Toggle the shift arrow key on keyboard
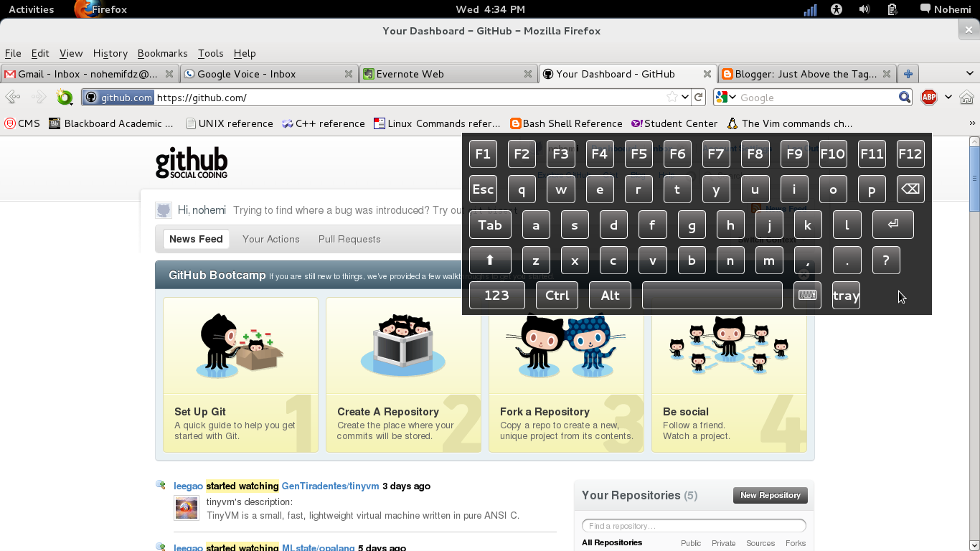 [x=490, y=260]
